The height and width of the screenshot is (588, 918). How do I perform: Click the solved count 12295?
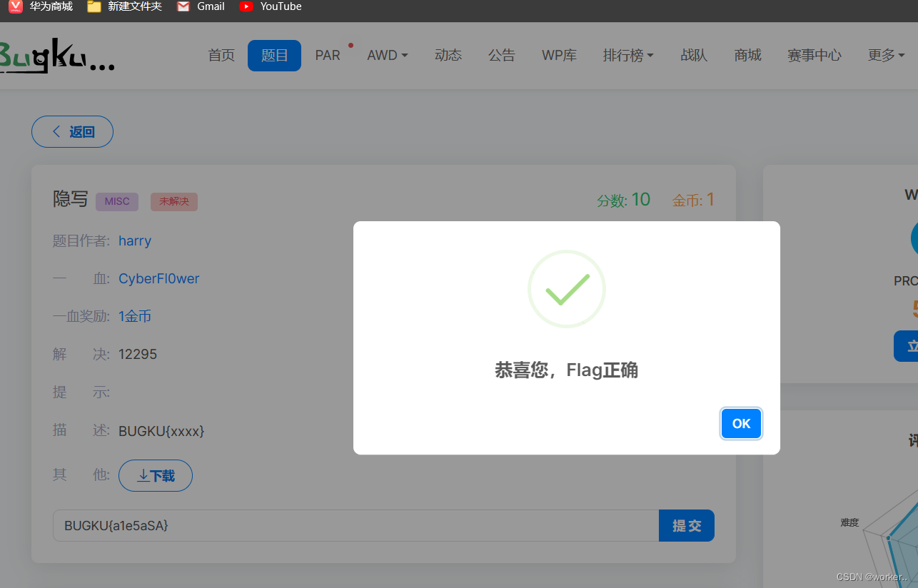138,355
